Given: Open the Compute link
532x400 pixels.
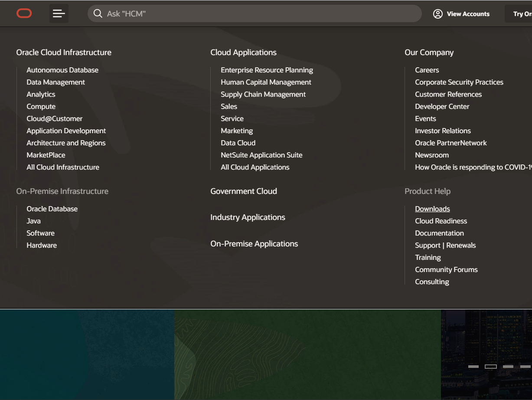Looking at the screenshot, I should [41, 107].
